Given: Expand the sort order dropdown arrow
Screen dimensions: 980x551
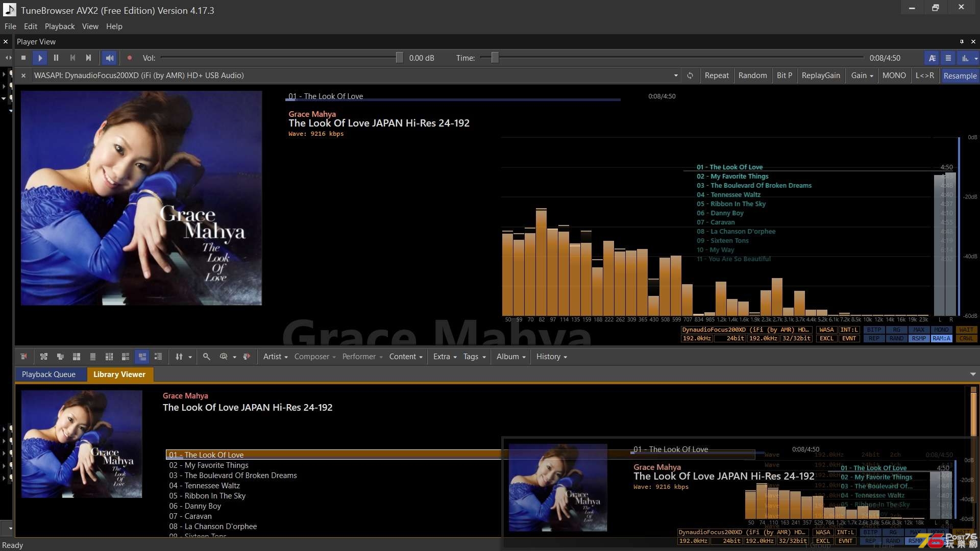Looking at the screenshot, I should click(190, 357).
